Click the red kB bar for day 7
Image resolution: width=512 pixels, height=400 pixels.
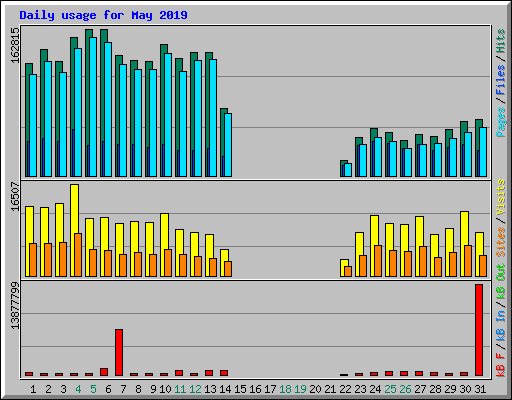coord(119,352)
